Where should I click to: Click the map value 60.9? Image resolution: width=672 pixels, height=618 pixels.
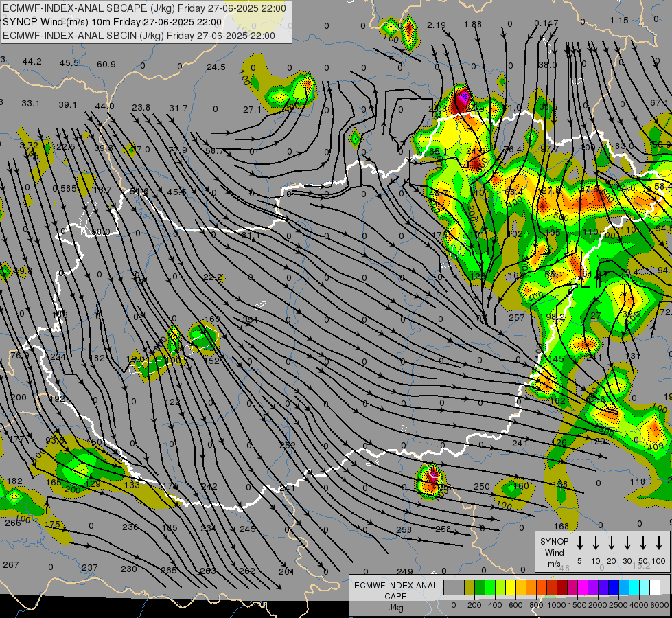[x=106, y=65]
